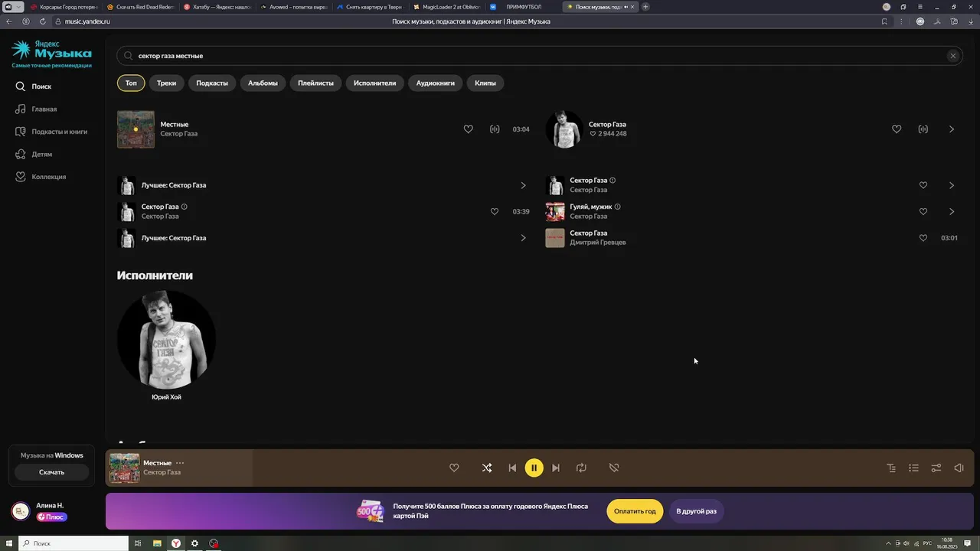Like the Сектор Газа album on the right
This screenshot has width=980, height=551.
click(x=923, y=185)
